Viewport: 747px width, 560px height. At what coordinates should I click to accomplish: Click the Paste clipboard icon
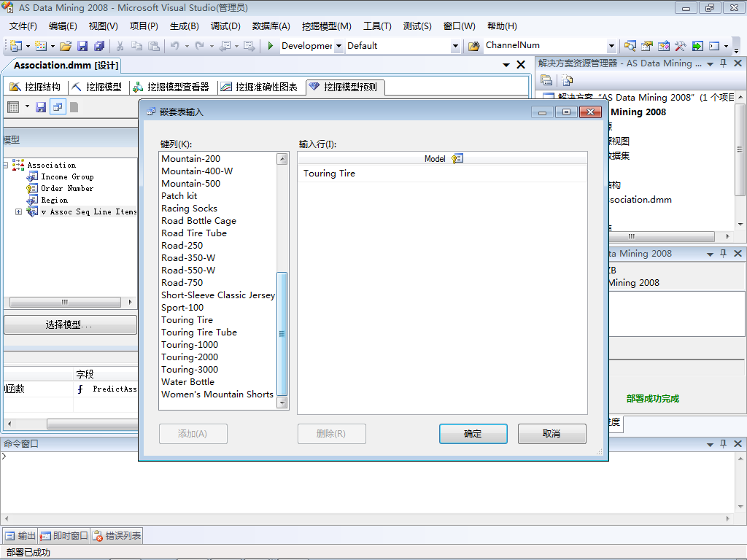pos(153,46)
